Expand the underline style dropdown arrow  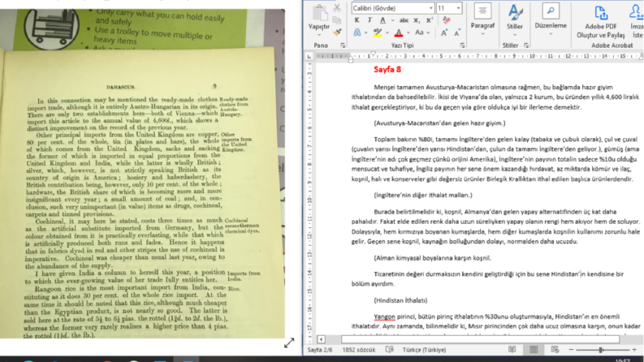(x=392, y=20)
